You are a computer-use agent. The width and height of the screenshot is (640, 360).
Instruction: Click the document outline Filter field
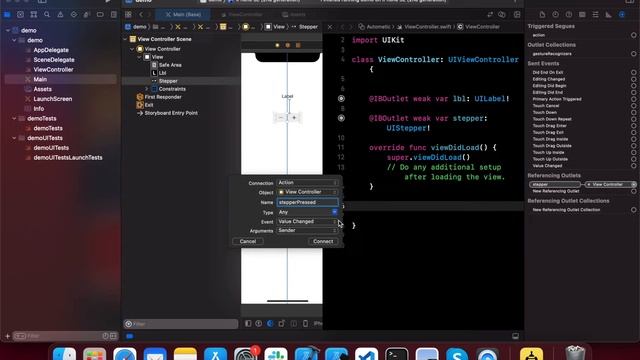click(x=181, y=324)
